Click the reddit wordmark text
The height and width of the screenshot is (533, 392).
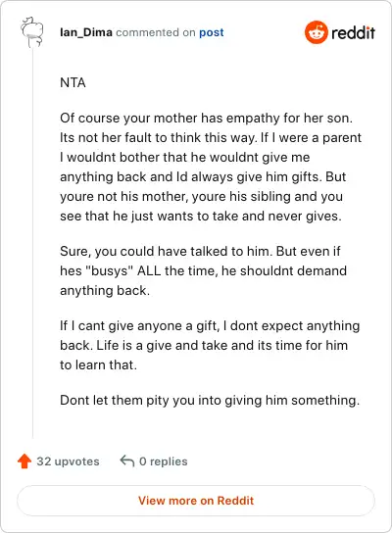pyautogui.click(x=353, y=32)
